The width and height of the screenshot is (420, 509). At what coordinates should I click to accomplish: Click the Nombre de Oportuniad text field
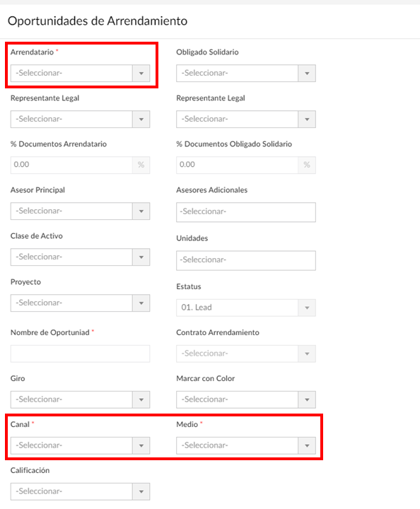(x=80, y=354)
